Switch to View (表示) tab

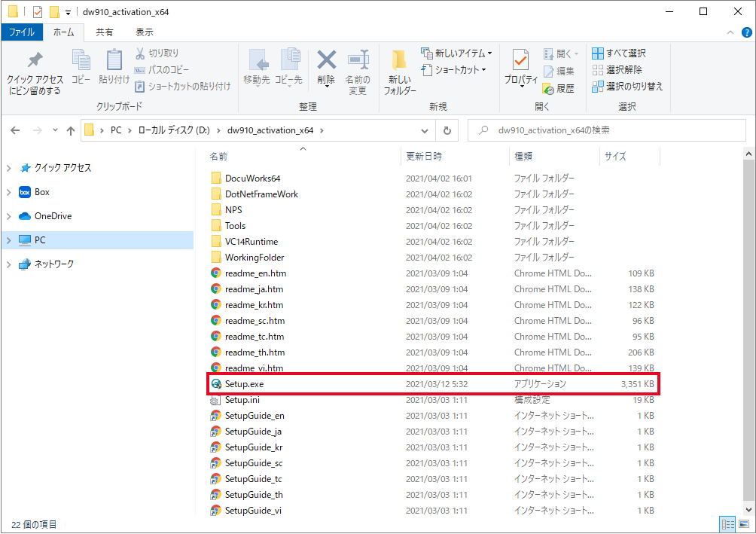click(144, 32)
